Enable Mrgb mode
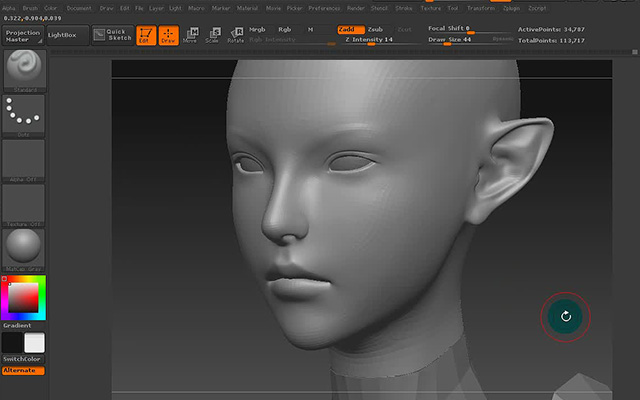Viewport: 640px width, 400px height. coord(257,30)
